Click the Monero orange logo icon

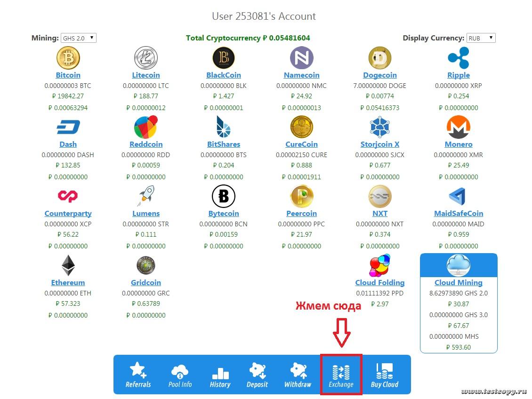click(x=458, y=127)
